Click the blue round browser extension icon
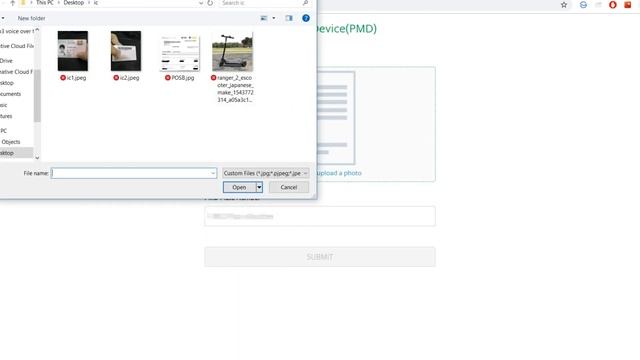The height and width of the screenshot is (360, 640). (583, 5)
